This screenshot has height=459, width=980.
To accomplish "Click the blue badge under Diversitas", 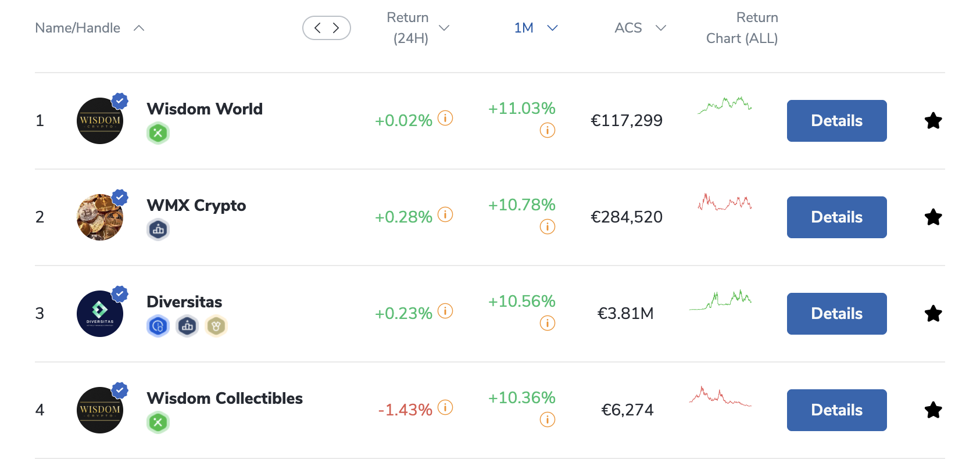I will coord(158,326).
